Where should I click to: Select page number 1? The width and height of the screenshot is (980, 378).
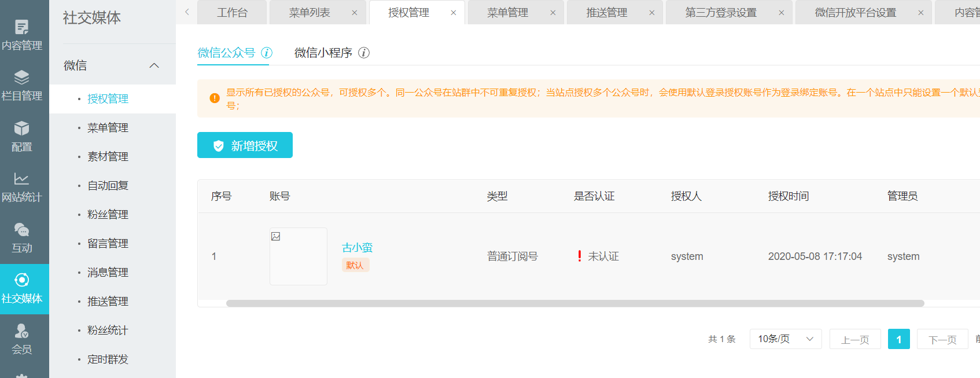tap(899, 339)
